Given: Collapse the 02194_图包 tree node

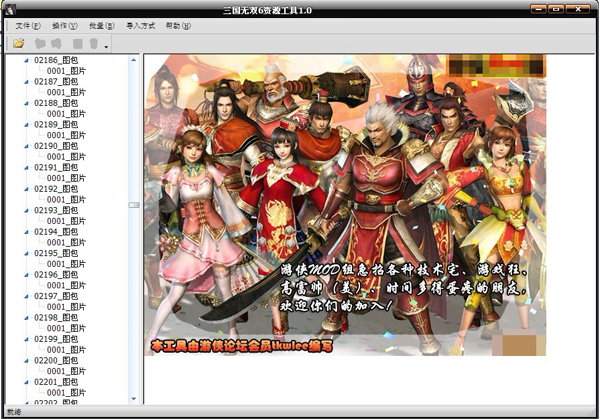Looking at the screenshot, I should [x=26, y=232].
